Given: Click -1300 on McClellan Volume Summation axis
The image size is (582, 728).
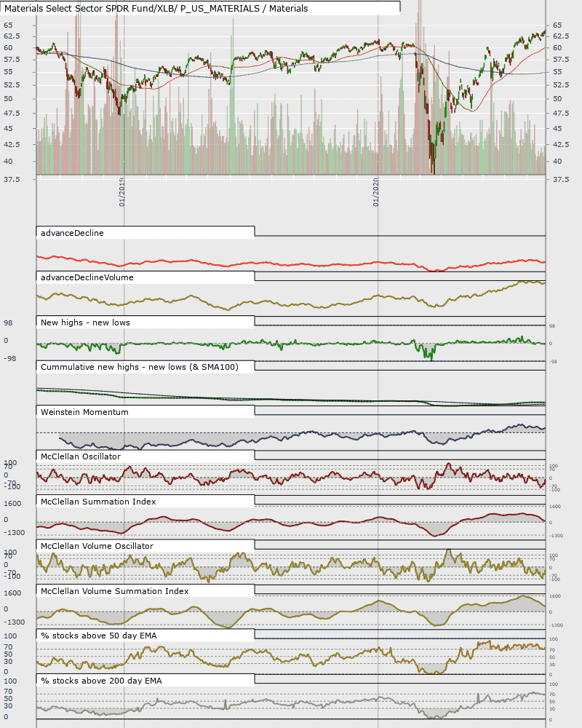Looking at the screenshot, I should [x=14, y=622].
